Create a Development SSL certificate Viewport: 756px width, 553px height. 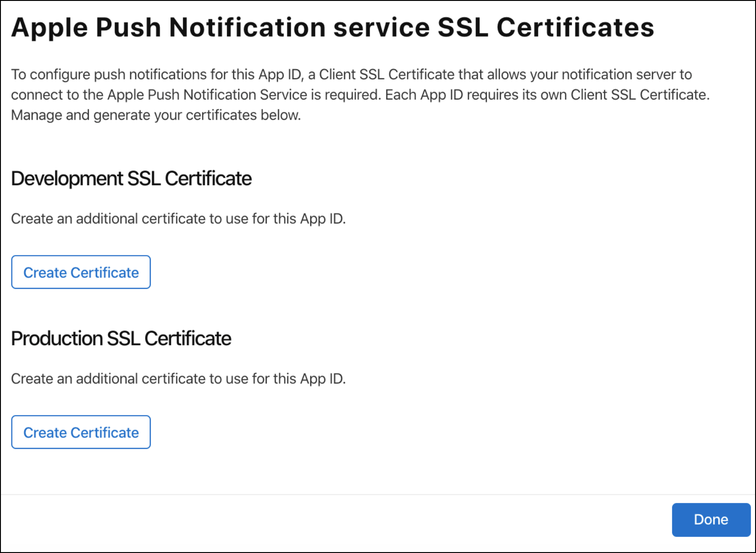tap(81, 272)
